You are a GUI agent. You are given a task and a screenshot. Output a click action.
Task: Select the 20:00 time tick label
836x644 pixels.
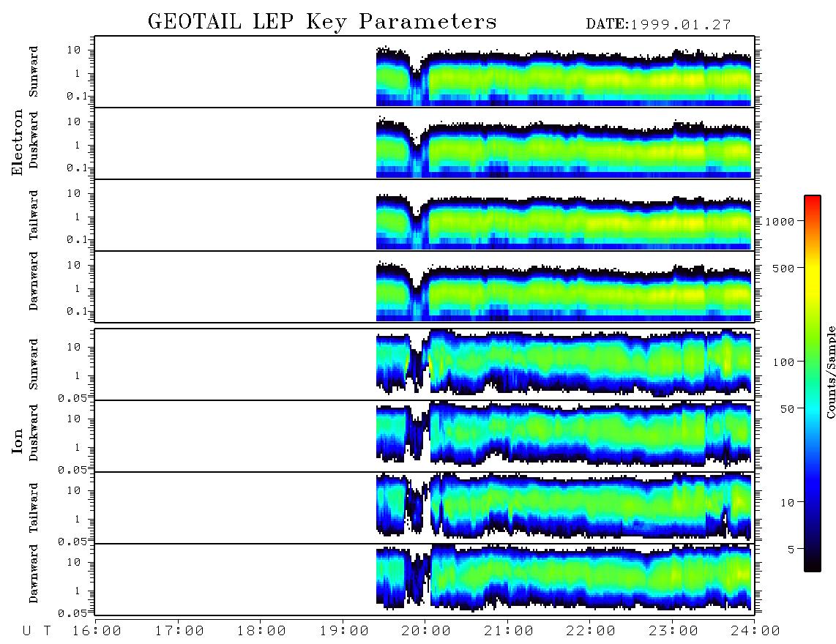[426, 631]
